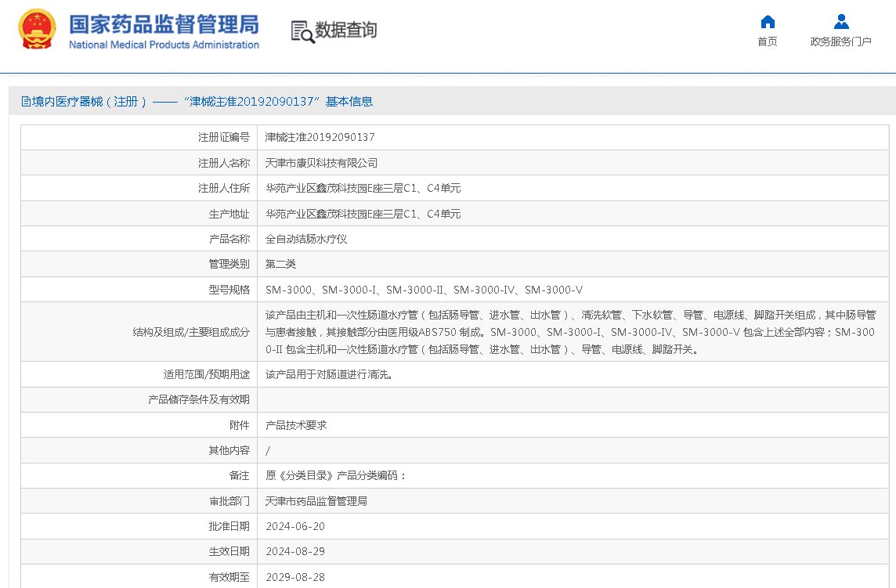Click National Medical Products Administration text
The height and width of the screenshot is (588, 896).
tap(164, 45)
